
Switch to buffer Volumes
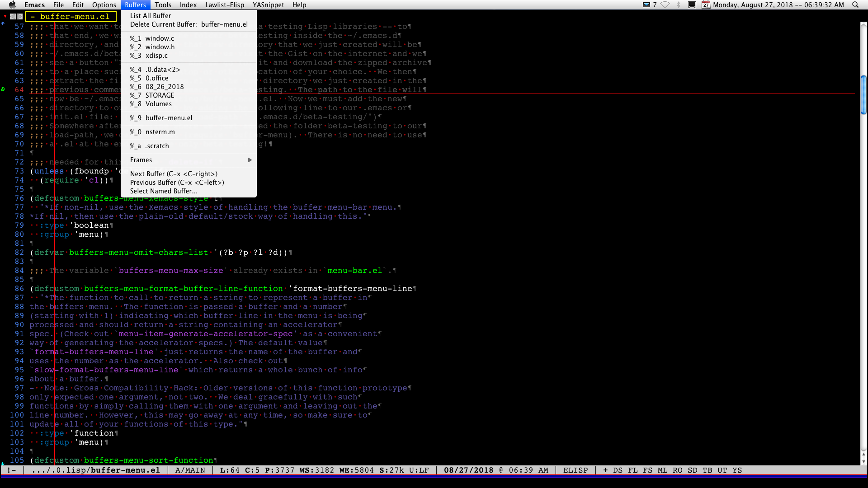click(x=189, y=103)
